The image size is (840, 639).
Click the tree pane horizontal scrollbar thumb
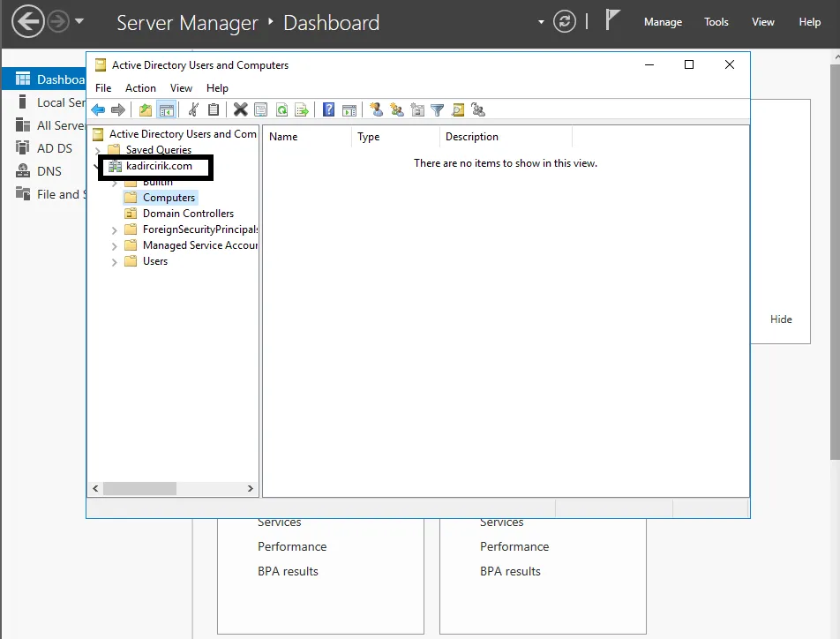point(139,488)
